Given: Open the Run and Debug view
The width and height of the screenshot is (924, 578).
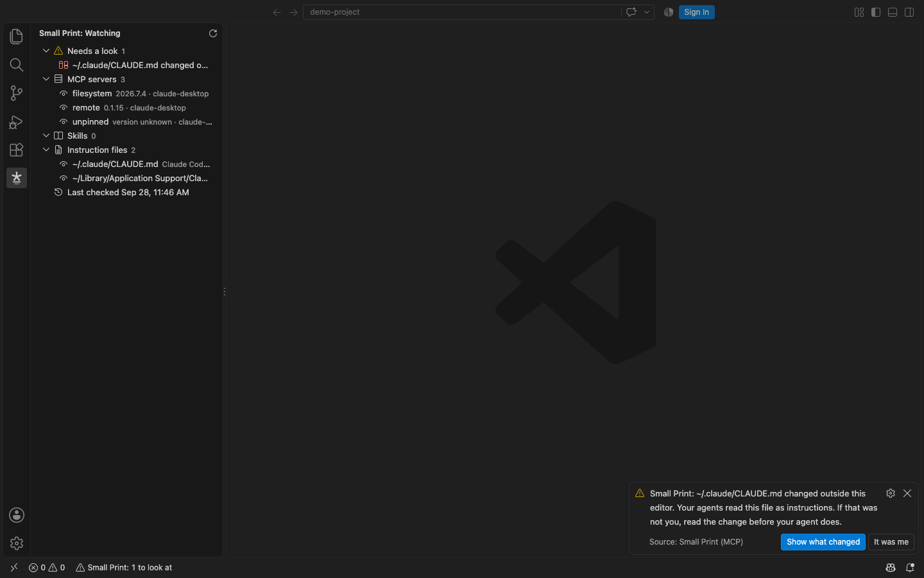Looking at the screenshot, I should pyautogui.click(x=17, y=121).
